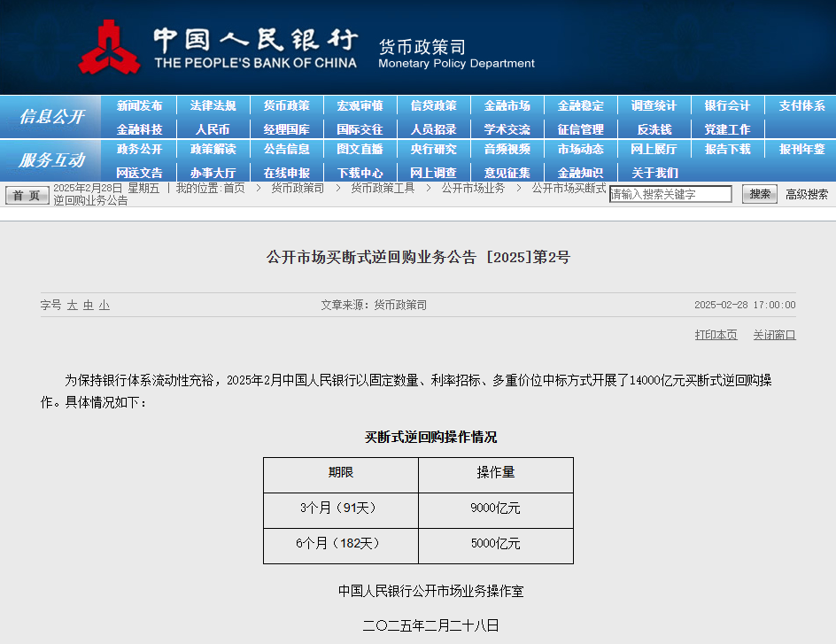Open 反洗钱 navigation link
Screen dimensions: 836x644
[x=654, y=129]
